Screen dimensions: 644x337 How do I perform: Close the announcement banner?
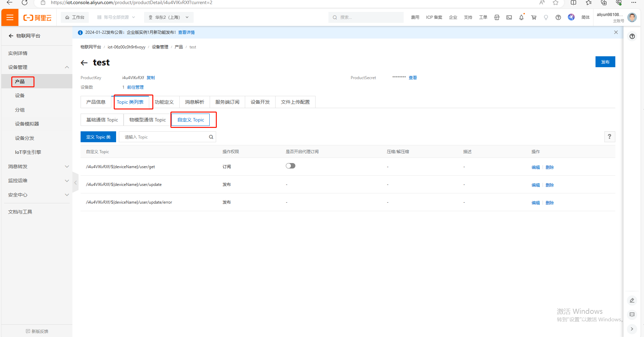616,32
